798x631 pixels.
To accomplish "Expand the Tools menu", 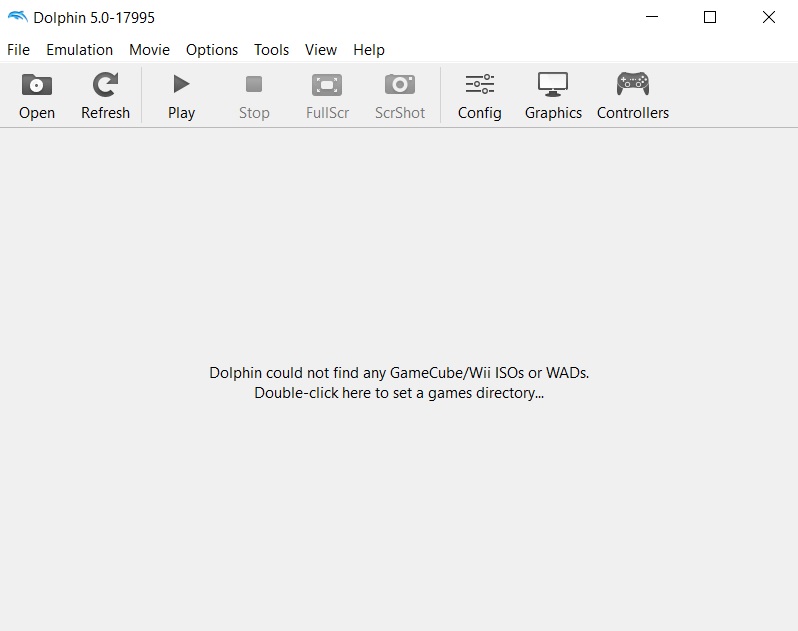I will (x=271, y=49).
